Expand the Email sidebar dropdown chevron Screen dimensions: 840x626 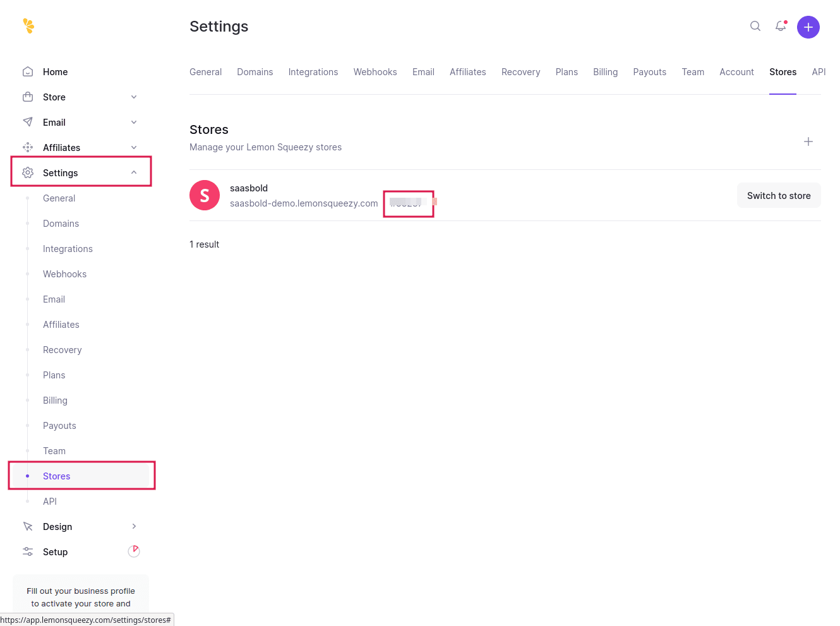pos(134,123)
